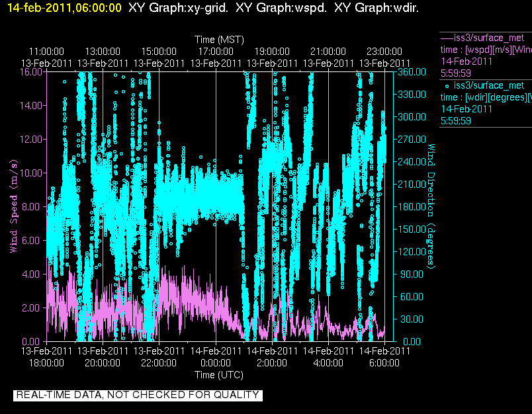The height and width of the screenshot is (414, 532).
Task: Click the 6.00 wind speed tick label
Action: coord(31,241)
